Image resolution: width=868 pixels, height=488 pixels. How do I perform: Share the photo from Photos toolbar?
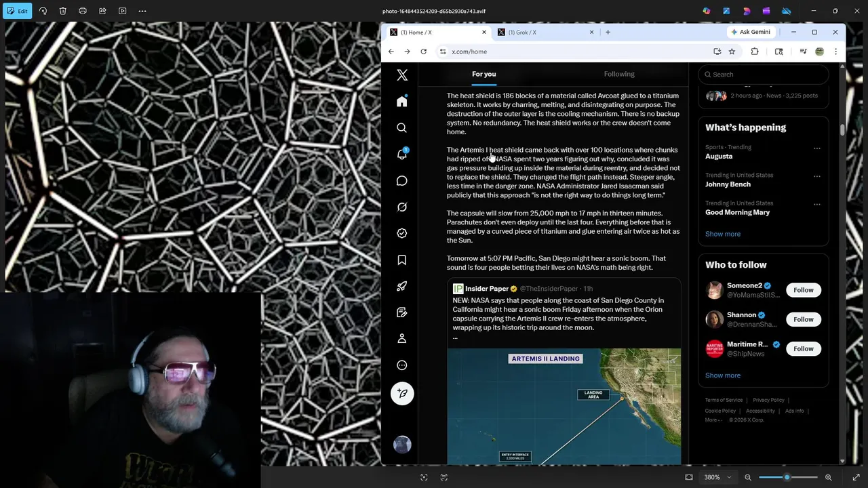pyautogui.click(x=102, y=11)
